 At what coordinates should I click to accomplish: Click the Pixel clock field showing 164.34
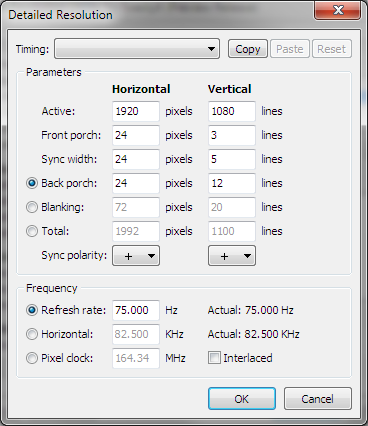click(136, 358)
